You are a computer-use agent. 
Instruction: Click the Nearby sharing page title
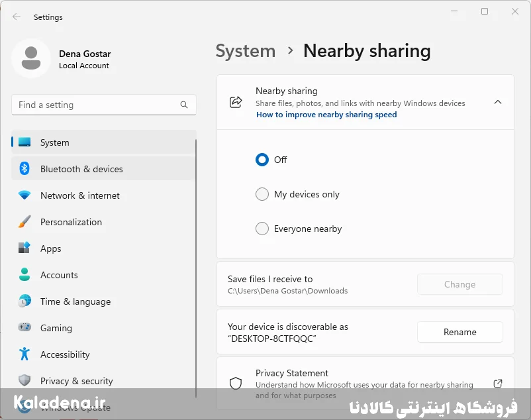pyautogui.click(x=367, y=51)
